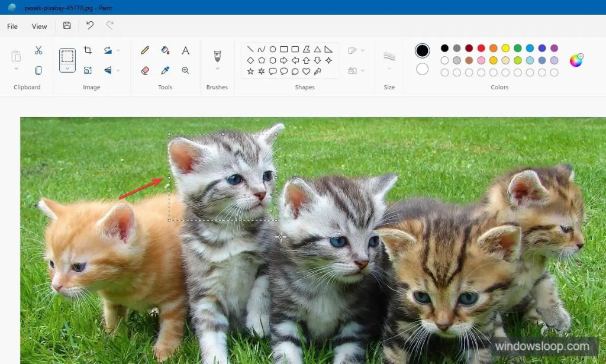Select the Text tool
Viewport: 606px width, 364px height.
pyautogui.click(x=185, y=50)
